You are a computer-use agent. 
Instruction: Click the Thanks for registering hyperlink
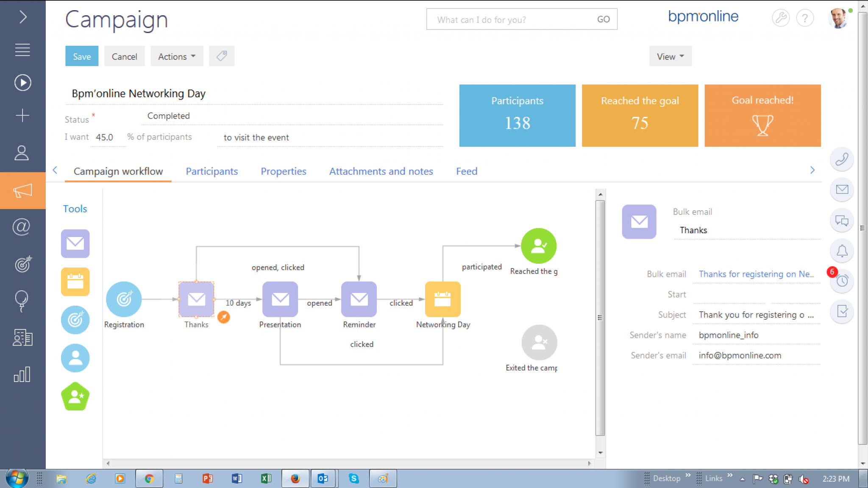click(757, 274)
